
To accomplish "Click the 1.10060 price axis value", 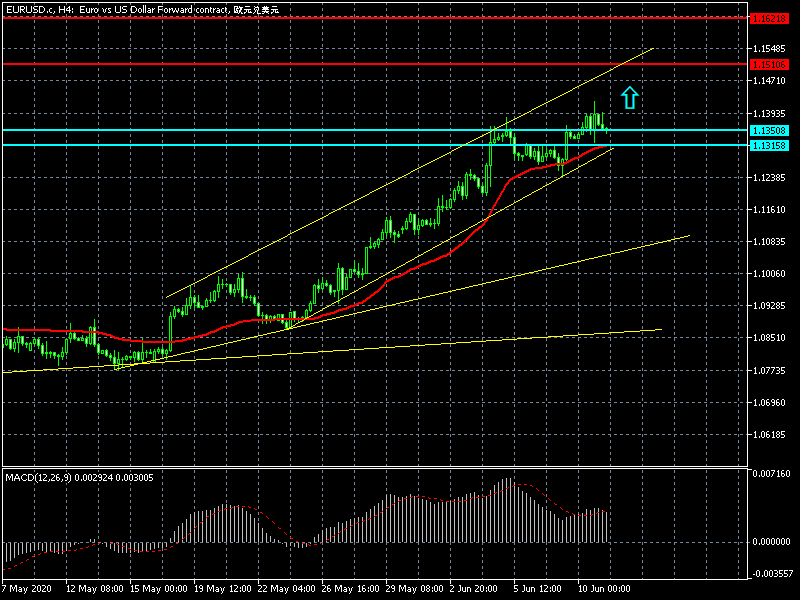I will point(772,274).
